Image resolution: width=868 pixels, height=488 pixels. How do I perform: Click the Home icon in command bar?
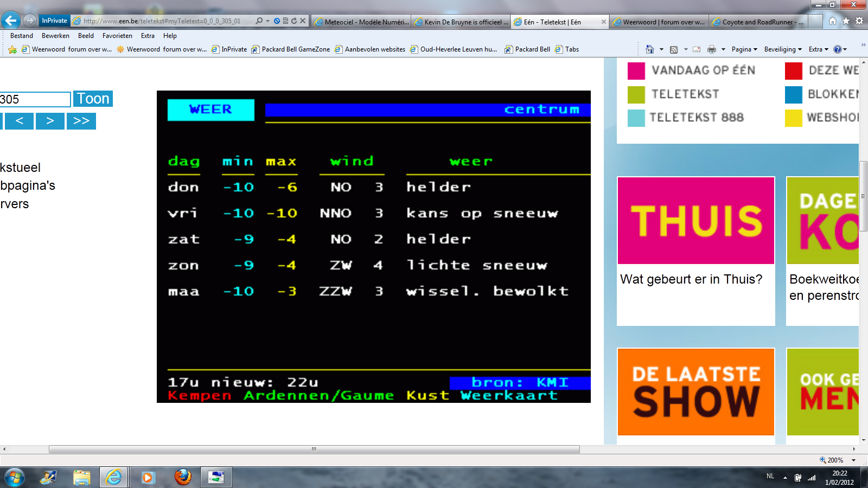click(649, 49)
